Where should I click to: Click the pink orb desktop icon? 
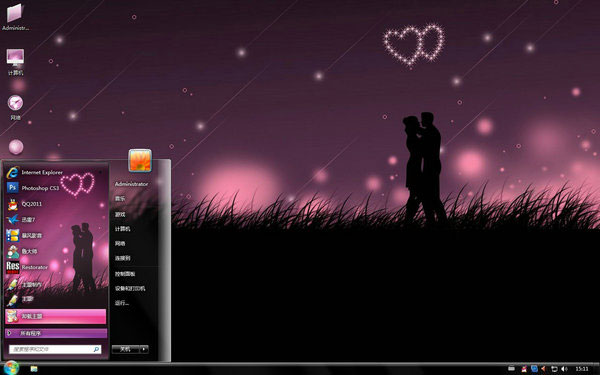point(16,147)
